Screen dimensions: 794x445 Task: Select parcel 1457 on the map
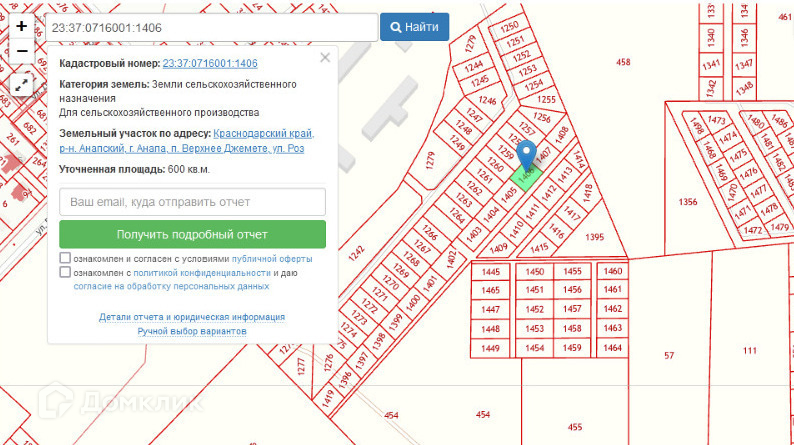pyautogui.click(x=572, y=309)
